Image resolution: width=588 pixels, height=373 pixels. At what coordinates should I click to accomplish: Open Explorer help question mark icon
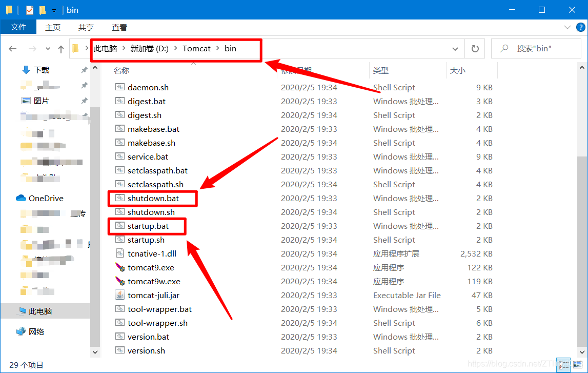click(x=580, y=27)
